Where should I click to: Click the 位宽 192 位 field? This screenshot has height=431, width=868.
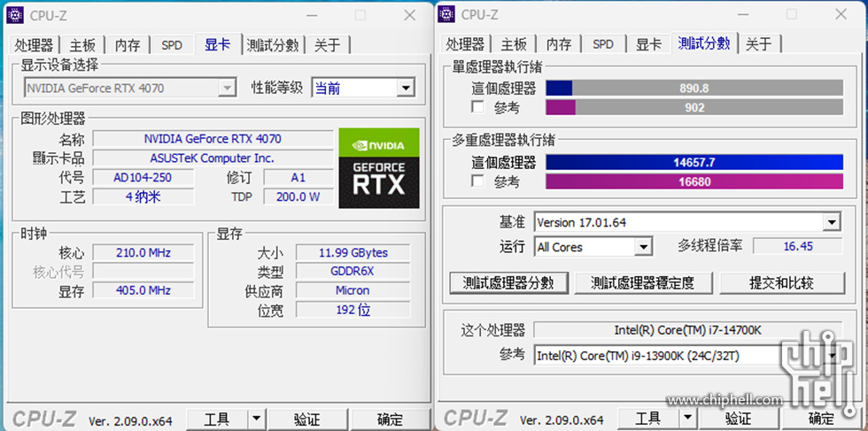coord(353,309)
